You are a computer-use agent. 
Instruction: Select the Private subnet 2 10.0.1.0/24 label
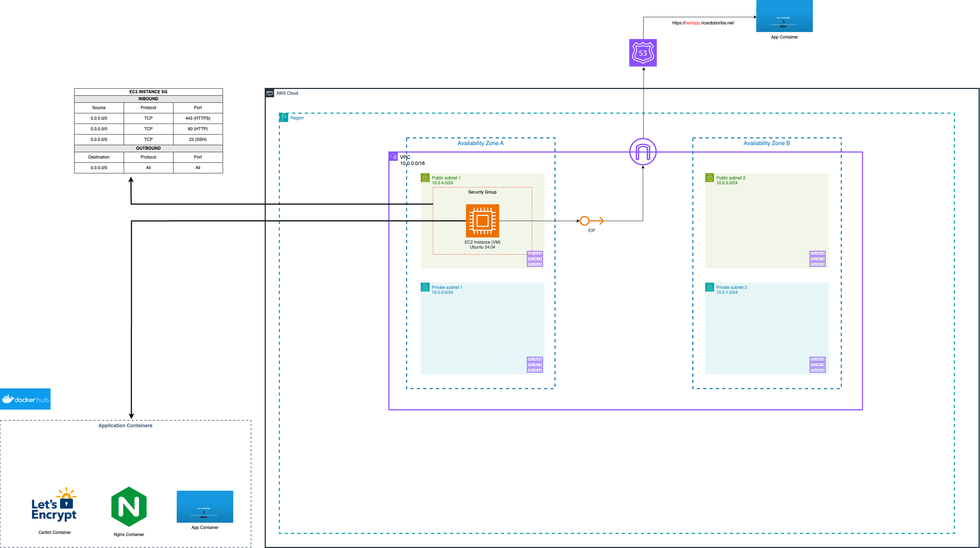pyautogui.click(x=732, y=290)
